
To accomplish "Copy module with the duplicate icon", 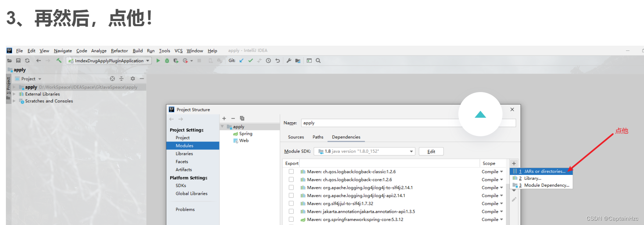I will [x=242, y=118].
